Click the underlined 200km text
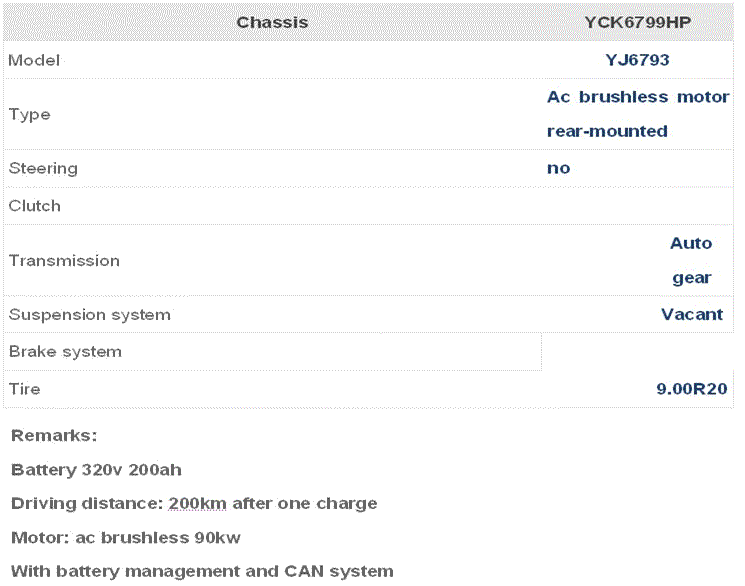745x586 pixels. point(198,503)
